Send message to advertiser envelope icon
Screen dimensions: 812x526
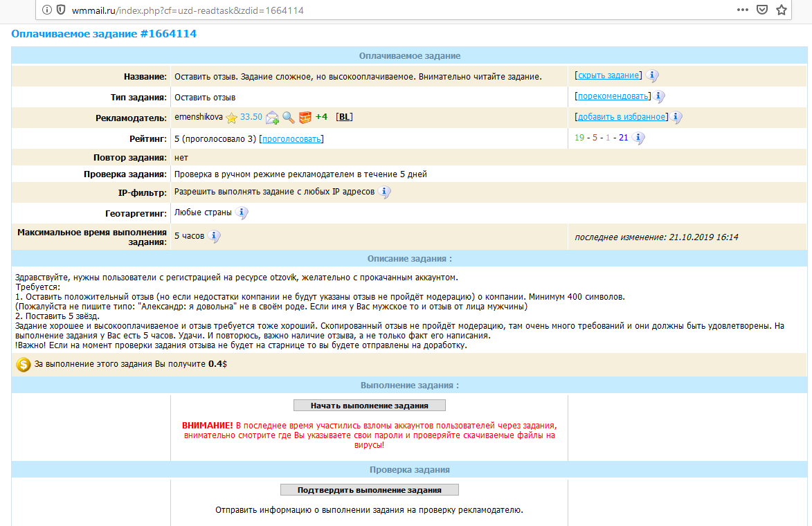point(272,118)
